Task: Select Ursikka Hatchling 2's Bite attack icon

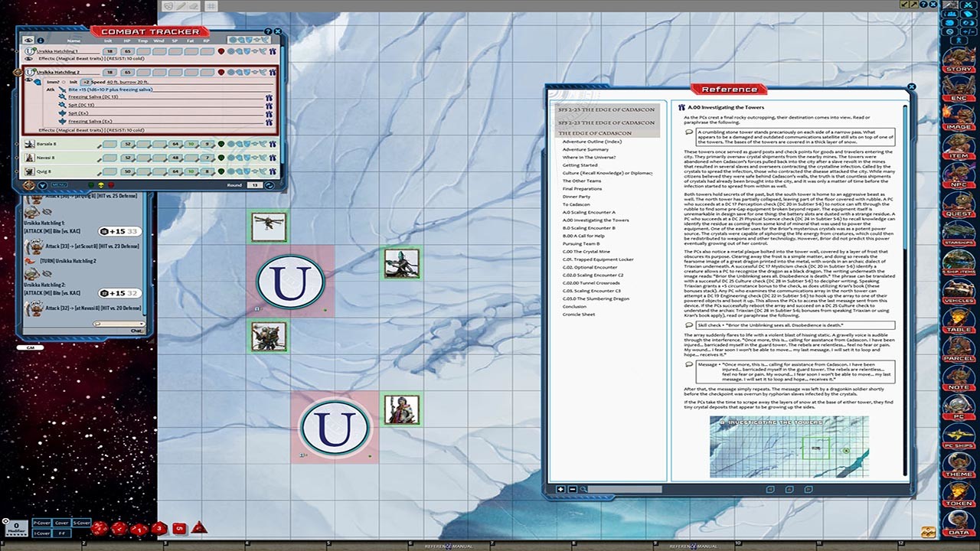Action: click(x=62, y=90)
